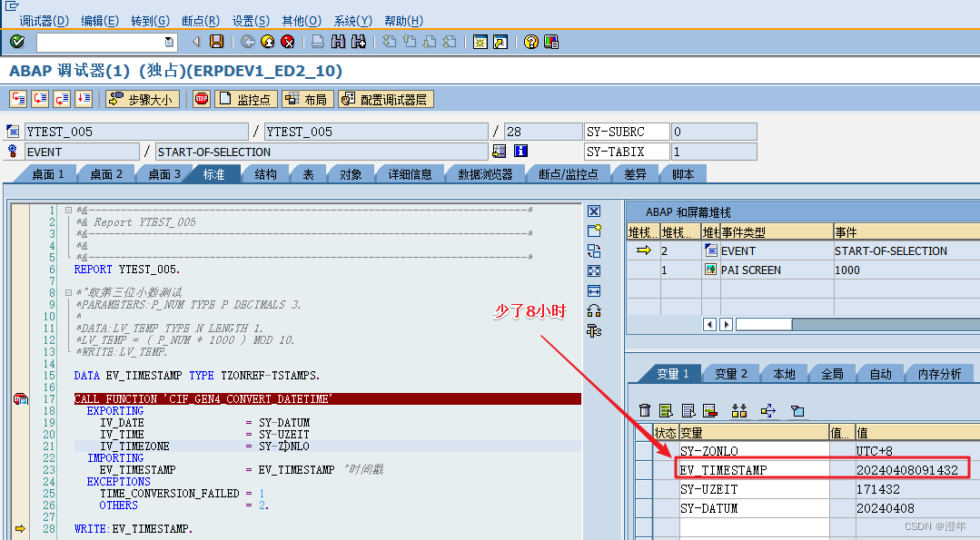The height and width of the screenshot is (540, 980).
Task: Click the yellow-boxes Save variables icon
Action: pos(739,410)
